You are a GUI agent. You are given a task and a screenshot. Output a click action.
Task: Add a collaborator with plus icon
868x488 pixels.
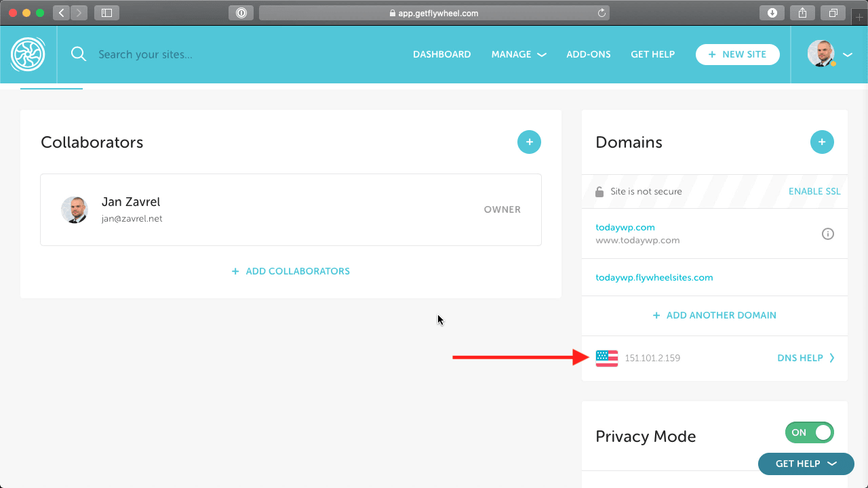pyautogui.click(x=529, y=142)
